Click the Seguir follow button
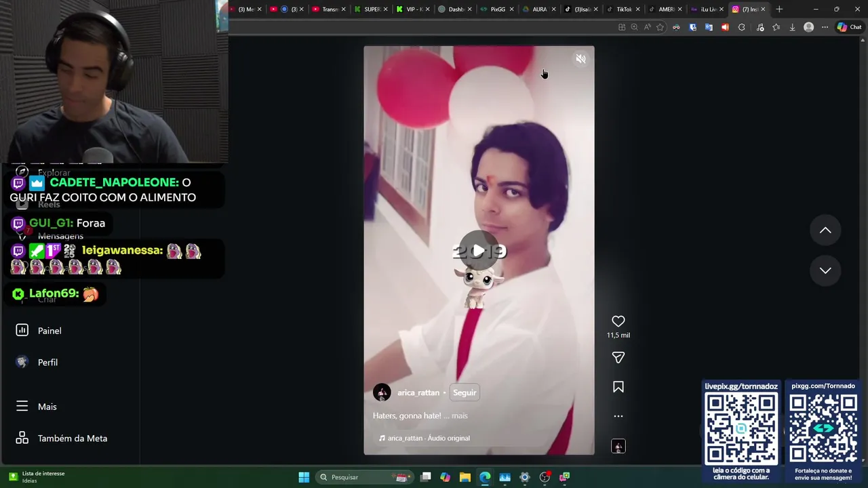The width and height of the screenshot is (868, 488). pyautogui.click(x=465, y=392)
